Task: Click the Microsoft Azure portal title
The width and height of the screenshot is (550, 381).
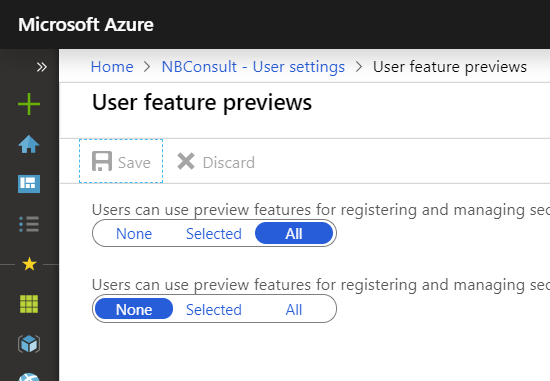Action: (x=86, y=25)
